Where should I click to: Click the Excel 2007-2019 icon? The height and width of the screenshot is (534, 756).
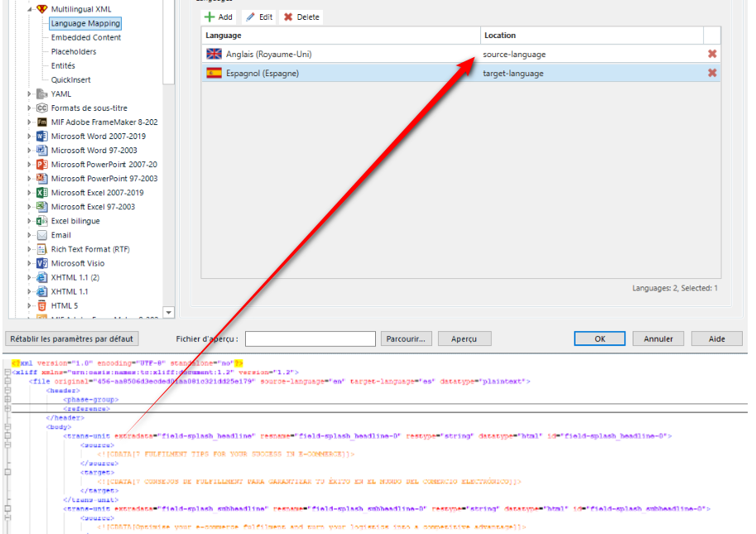pyautogui.click(x=42, y=192)
